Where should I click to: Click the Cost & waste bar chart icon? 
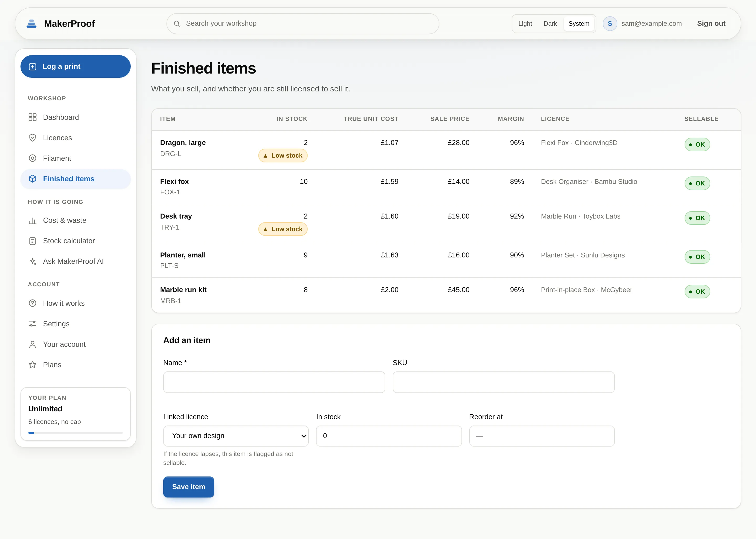[33, 220]
